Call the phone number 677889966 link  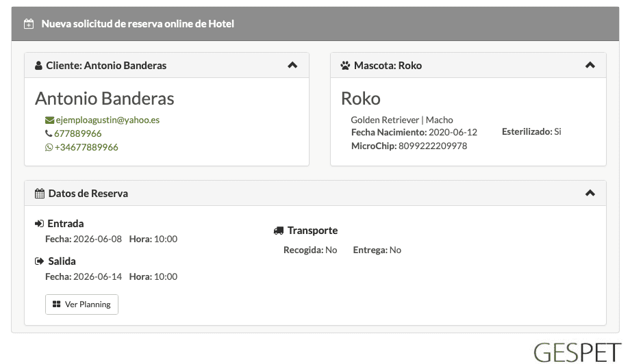tap(78, 133)
